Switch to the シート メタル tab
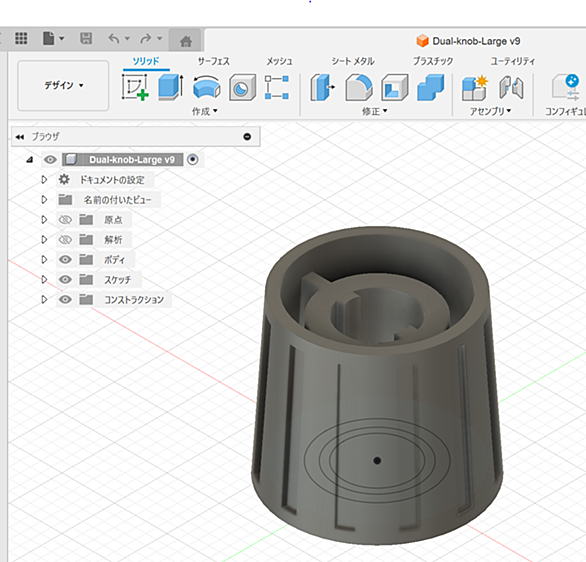 353,61
